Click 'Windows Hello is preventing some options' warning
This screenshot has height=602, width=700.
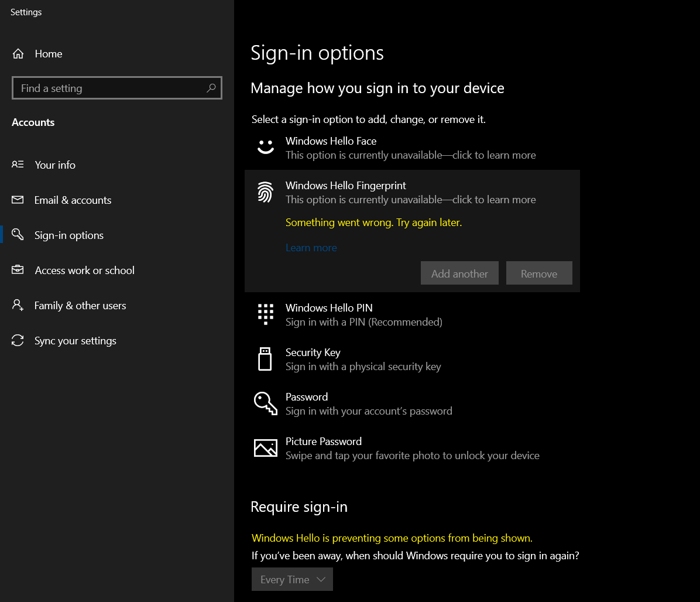coord(392,538)
